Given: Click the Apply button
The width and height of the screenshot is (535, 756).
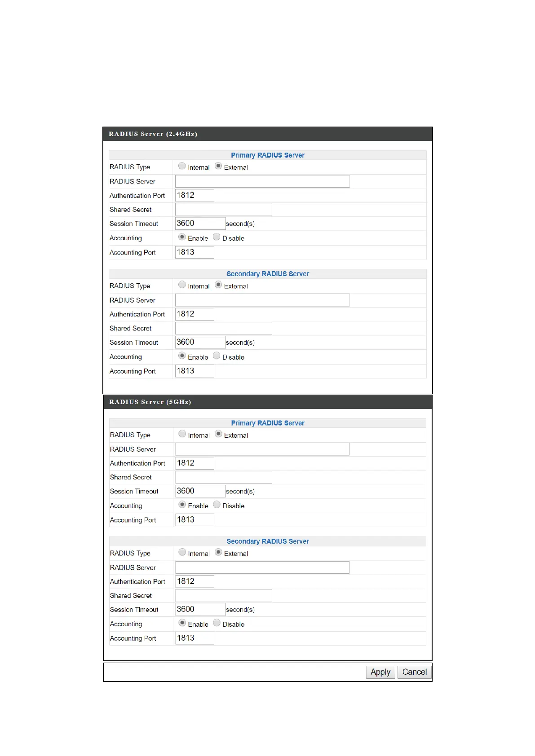Looking at the screenshot, I should [380, 672].
